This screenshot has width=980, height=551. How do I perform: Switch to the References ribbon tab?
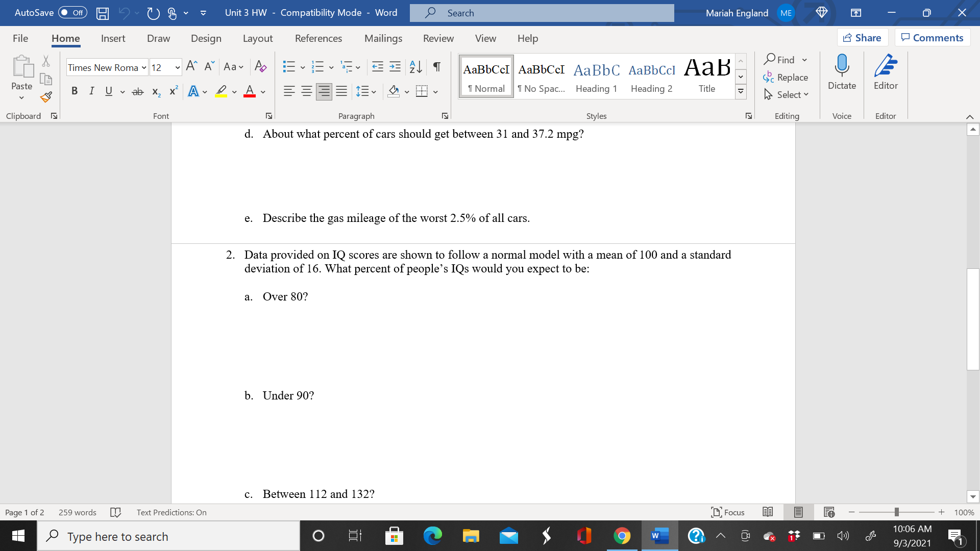click(318, 38)
